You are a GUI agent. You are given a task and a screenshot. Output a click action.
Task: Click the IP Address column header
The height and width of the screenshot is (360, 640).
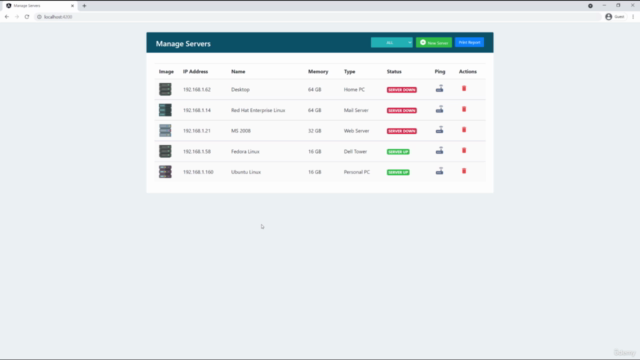click(195, 71)
